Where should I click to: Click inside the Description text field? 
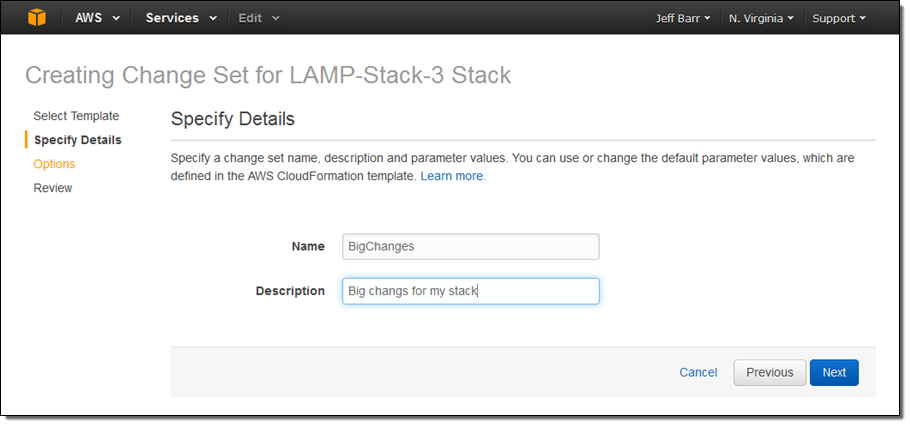(470, 291)
